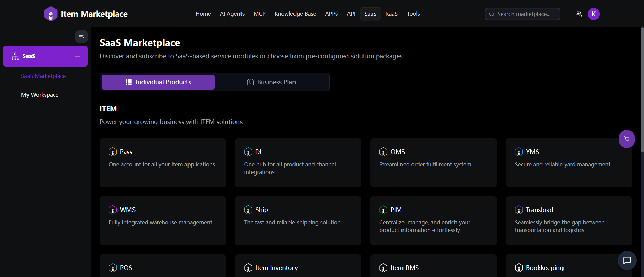This screenshot has width=644, height=277.
Task: Open the K profile avatar menu
Action: click(x=594, y=14)
